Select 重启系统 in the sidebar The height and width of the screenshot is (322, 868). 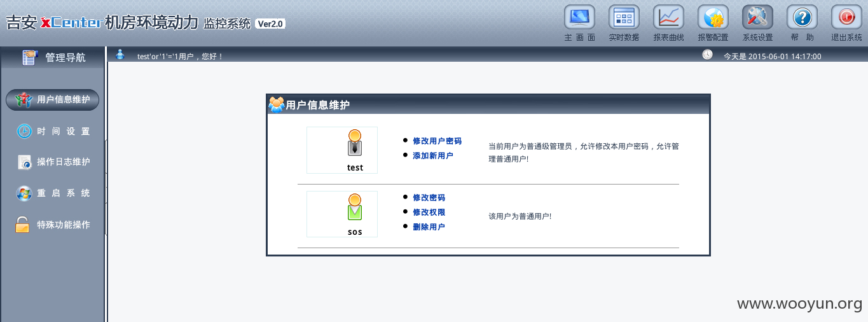pos(53,193)
